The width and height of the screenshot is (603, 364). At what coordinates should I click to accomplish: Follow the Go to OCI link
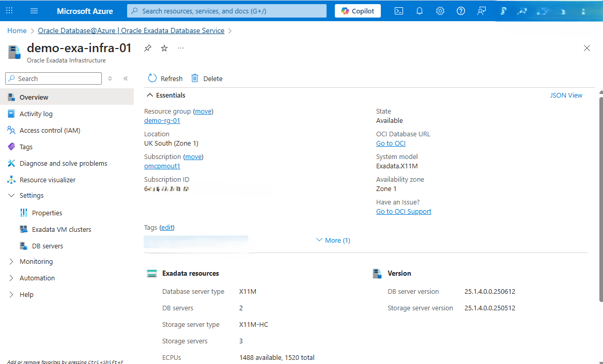pos(390,143)
